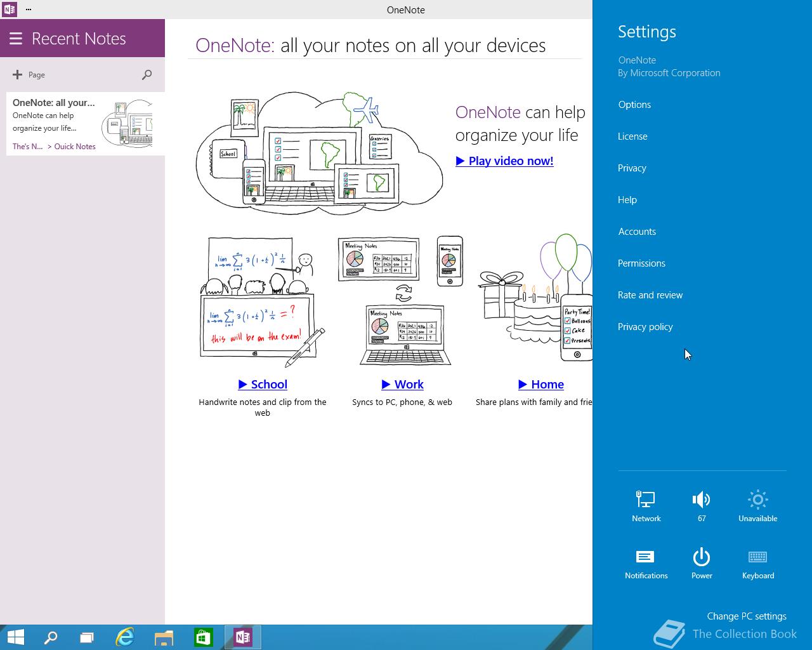Open Task View on taskbar
812x650 pixels.
[x=87, y=637]
